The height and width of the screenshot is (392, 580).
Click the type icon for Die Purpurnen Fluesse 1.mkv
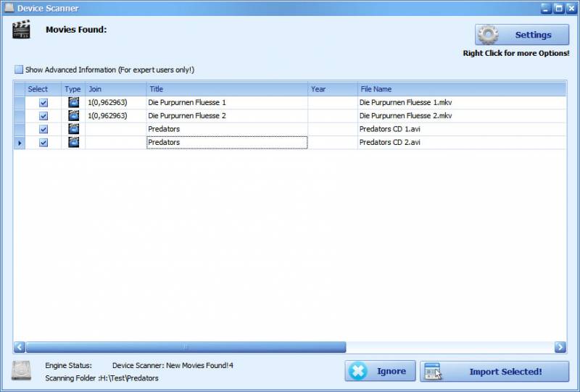(74, 102)
